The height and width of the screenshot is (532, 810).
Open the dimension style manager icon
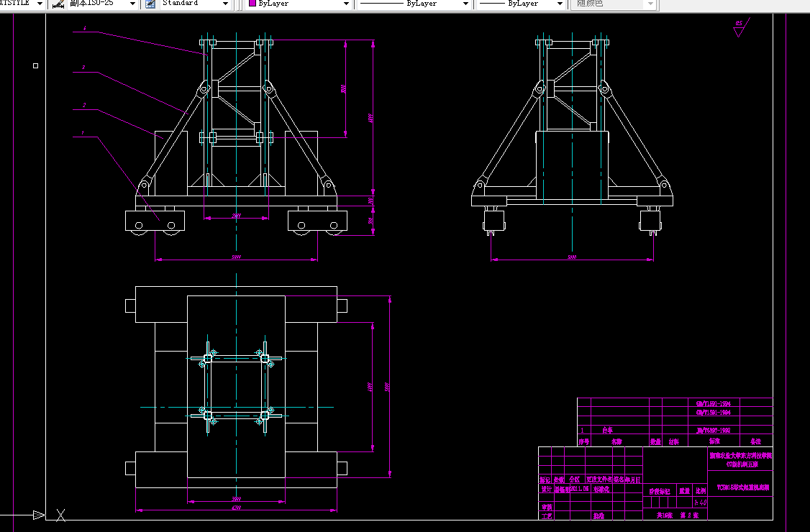(58, 3)
